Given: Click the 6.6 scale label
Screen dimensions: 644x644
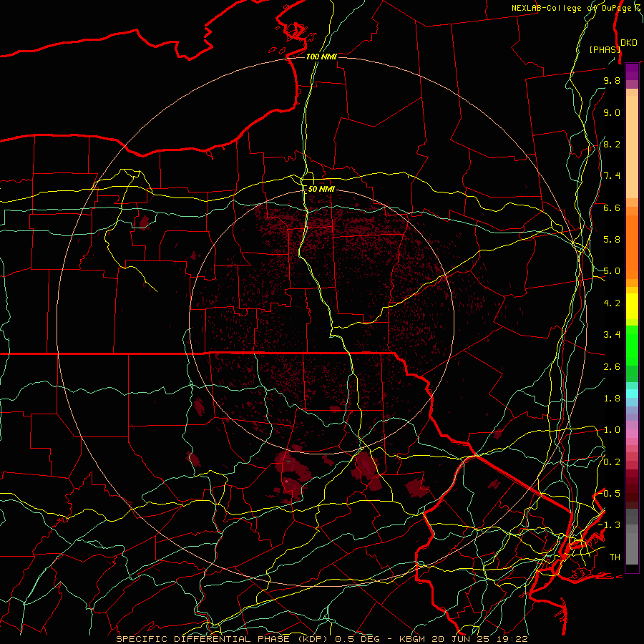Looking at the screenshot, I should 612,208.
